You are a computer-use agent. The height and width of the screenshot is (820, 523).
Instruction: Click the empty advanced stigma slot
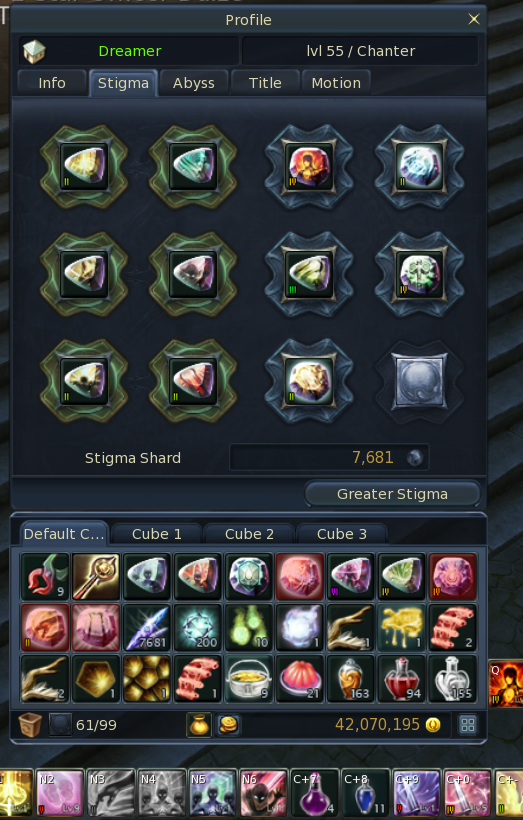(x=418, y=381)
